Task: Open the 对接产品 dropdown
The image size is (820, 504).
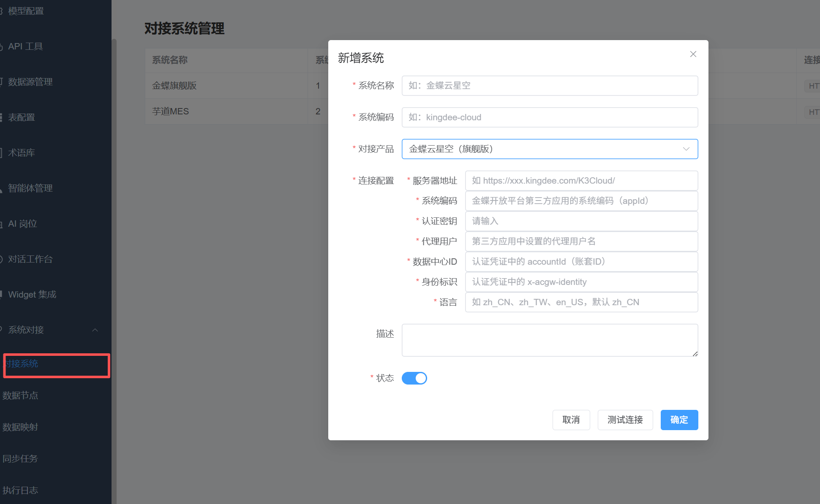Action: 550,149
